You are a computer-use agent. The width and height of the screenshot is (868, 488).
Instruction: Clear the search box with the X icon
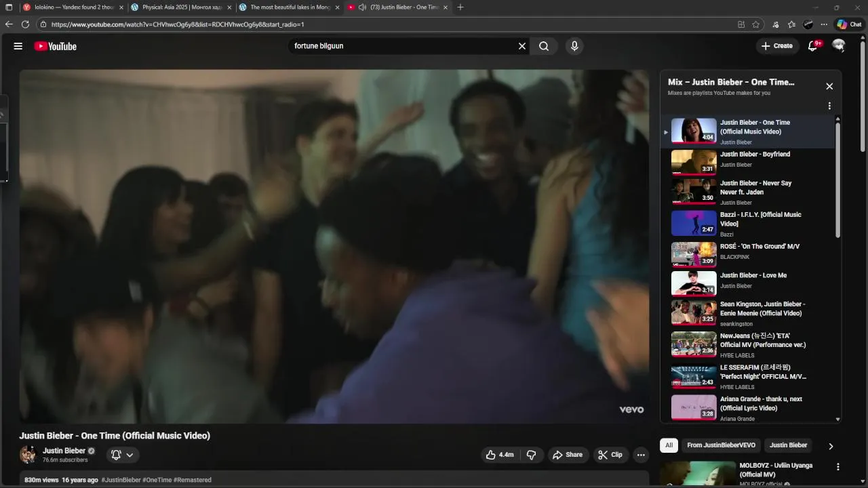tap(522, 46)
